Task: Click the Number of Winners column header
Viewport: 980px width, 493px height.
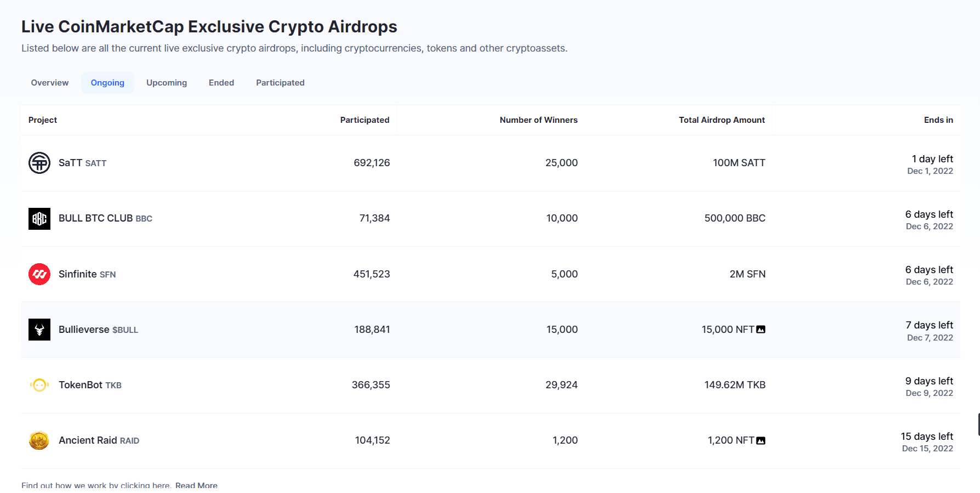Action: coord(539,120)
